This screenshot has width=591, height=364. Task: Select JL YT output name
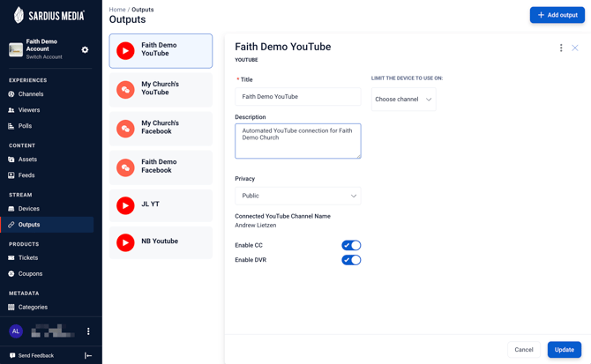(x=150, y=204)
